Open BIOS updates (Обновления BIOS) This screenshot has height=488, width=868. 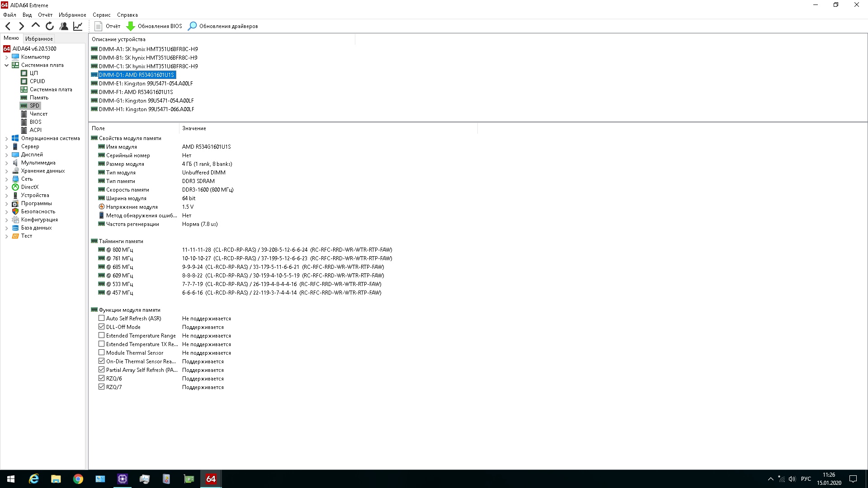[x=154, y=26]
